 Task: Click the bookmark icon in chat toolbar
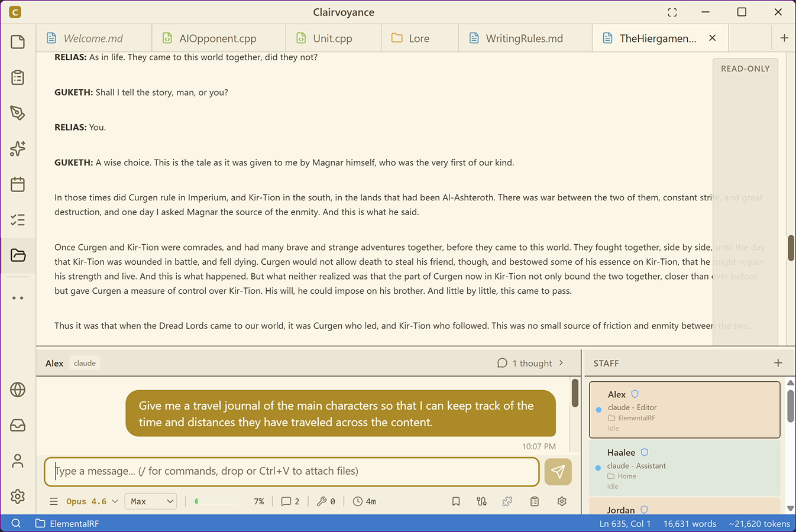[x=456, y=501]
